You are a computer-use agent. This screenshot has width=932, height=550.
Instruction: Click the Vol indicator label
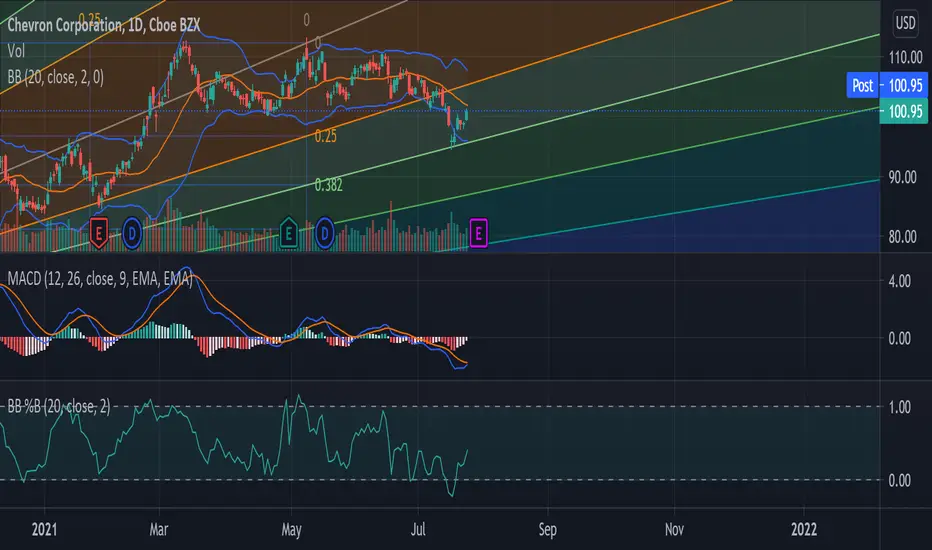click(16, 51)
